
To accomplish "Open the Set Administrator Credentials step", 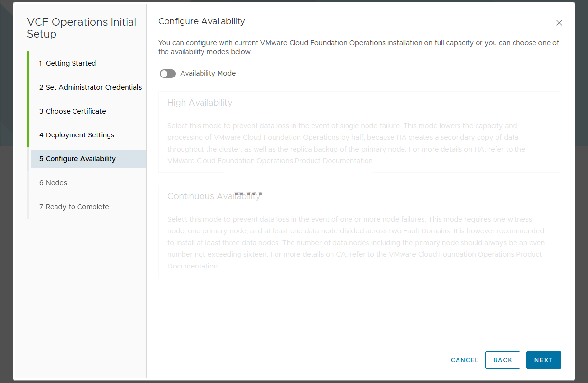I will point(91,87).
